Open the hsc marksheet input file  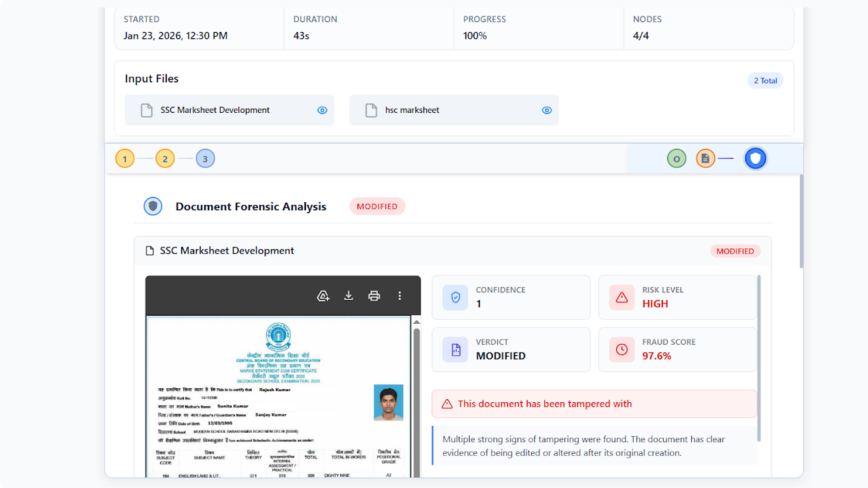click(454, 110)
